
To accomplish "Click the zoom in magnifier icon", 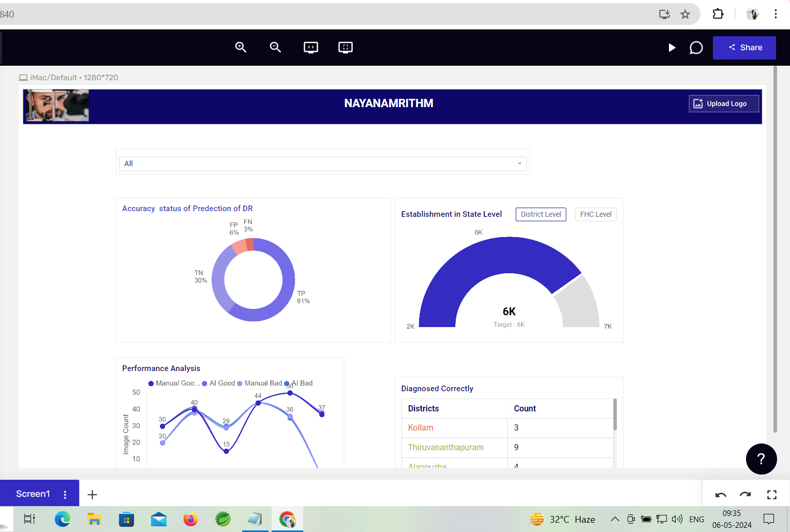I will pos(241,47).
